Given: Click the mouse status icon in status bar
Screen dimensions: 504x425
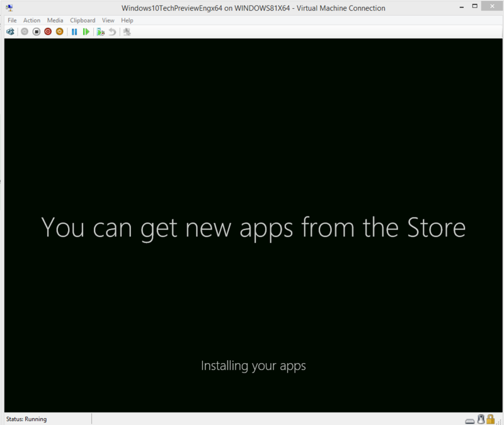Looking at the screenshot, I should pyautogui.click(x=481, y=419).
